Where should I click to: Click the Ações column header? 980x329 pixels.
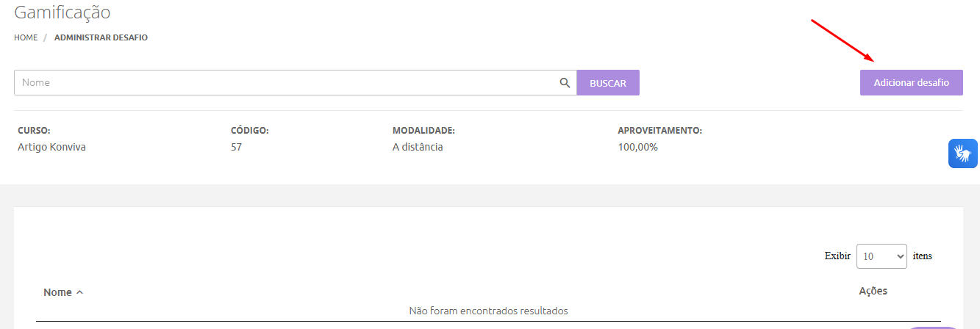pos(873,291)
